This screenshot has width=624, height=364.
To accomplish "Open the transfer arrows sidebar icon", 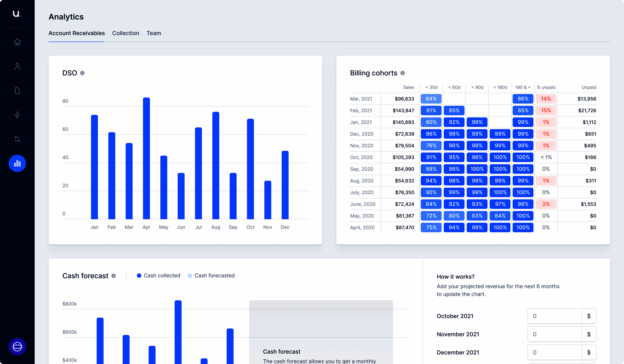I will point(17,139).
